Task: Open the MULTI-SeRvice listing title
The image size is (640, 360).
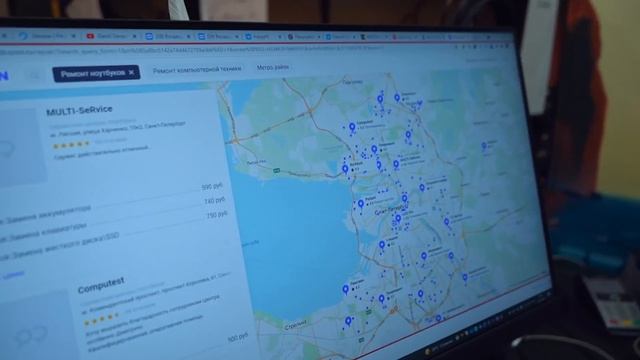Action: (x=79, y=110)
